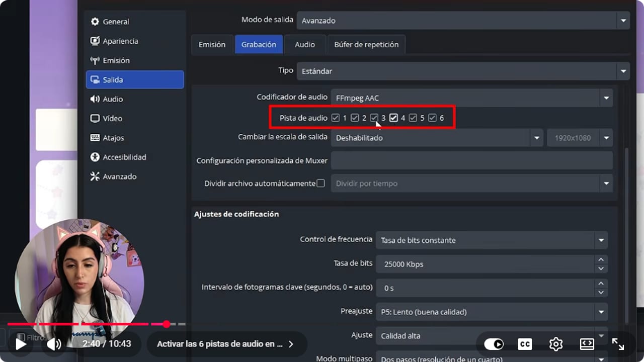Open the Codificador de audio dropdown
This screenshot has width=644, height=362.
pyautogui.click(x=471, y=98)
